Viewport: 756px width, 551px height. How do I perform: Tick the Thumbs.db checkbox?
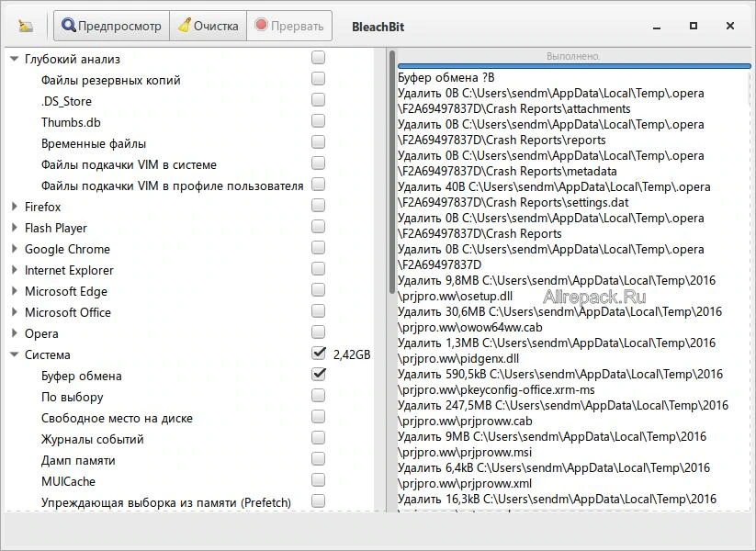[x=318, y=121]
